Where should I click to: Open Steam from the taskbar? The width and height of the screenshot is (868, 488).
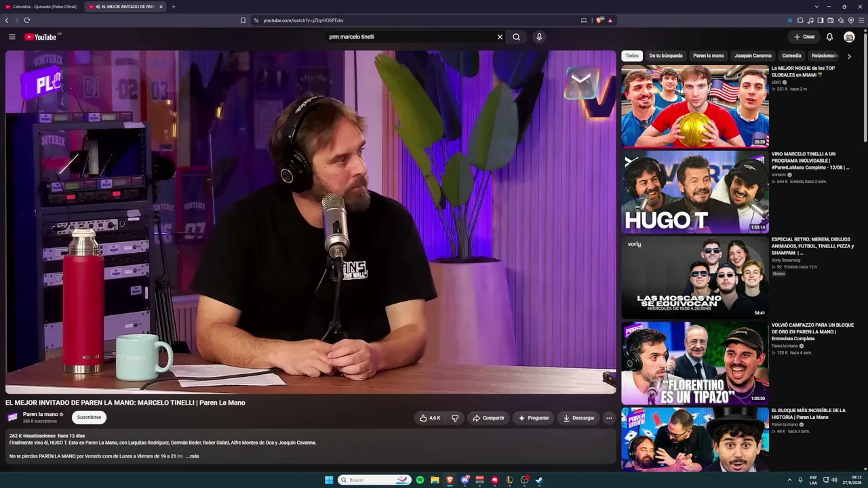point(539,480)
